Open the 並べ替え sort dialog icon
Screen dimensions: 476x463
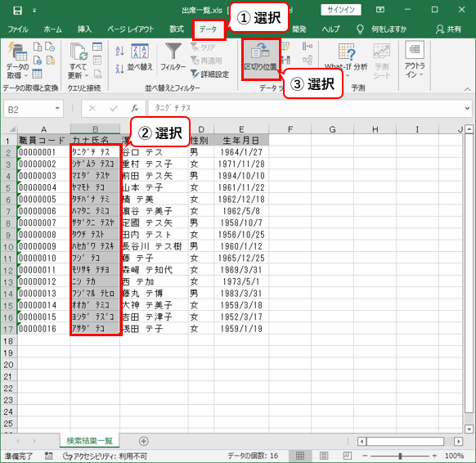point(140,51)
